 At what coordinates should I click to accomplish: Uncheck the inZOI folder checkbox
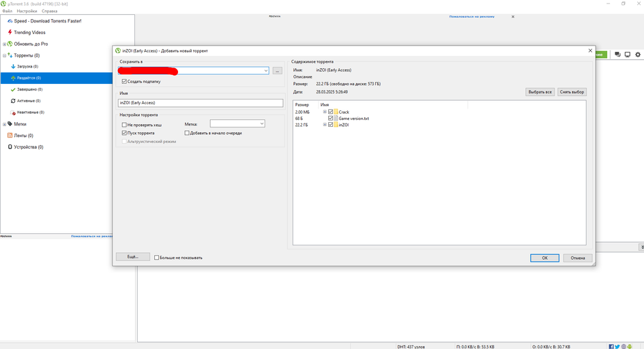coord(330,125)
